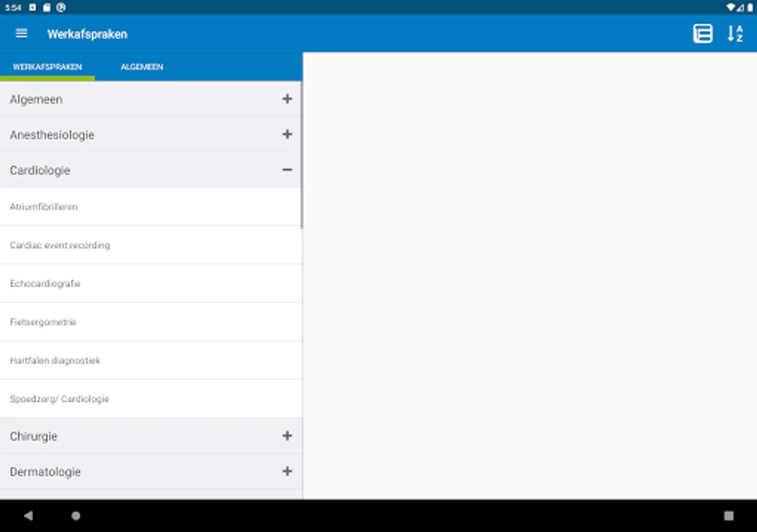
Task: Toggle the list view layout icon
Action: pyautogui.click(x=703, y=34)
